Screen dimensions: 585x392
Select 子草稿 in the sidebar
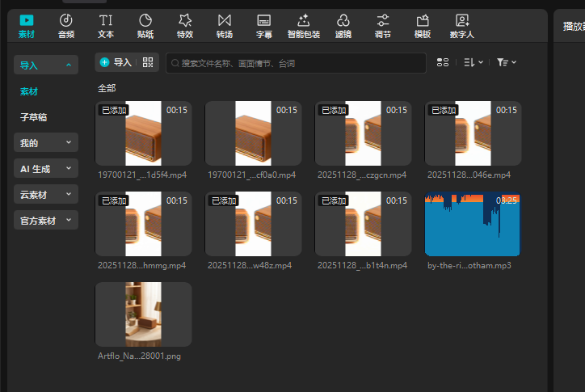click(x=34, y=117)
